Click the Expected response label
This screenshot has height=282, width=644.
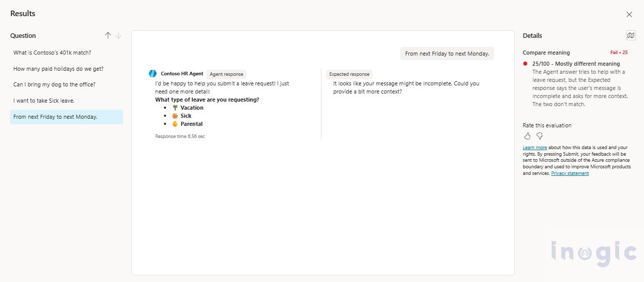tap(349, 74)
